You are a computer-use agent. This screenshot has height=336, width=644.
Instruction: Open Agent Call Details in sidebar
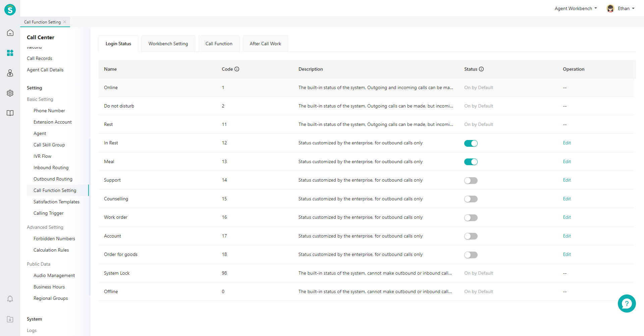coord(45,70)
